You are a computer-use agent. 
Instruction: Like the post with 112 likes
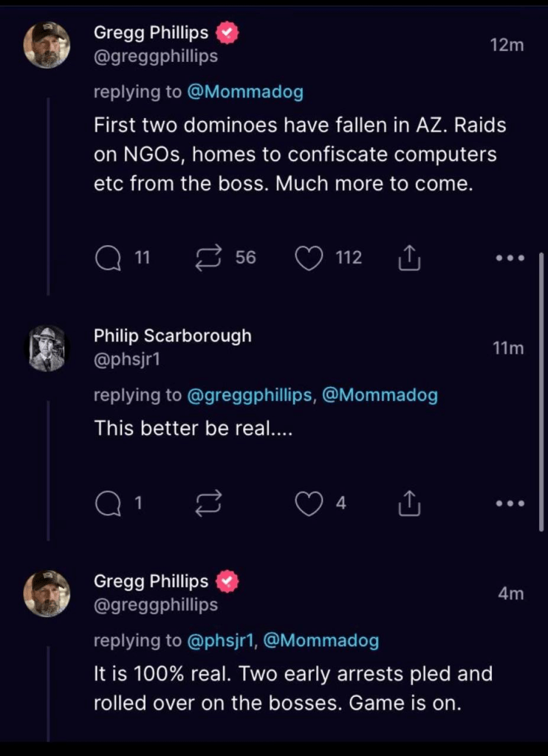coord(309,258)
